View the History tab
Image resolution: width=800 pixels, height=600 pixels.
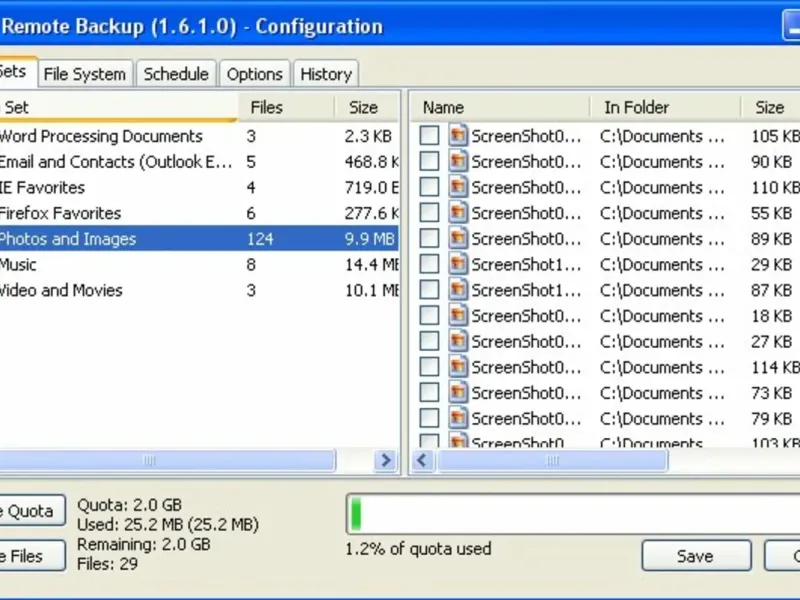(x=326, y=74)
